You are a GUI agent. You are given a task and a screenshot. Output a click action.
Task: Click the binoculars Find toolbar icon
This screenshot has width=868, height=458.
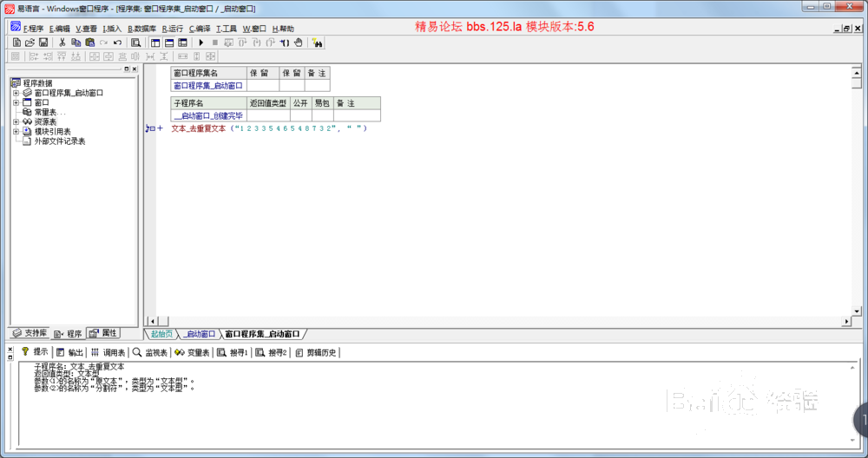click(318, 43)
